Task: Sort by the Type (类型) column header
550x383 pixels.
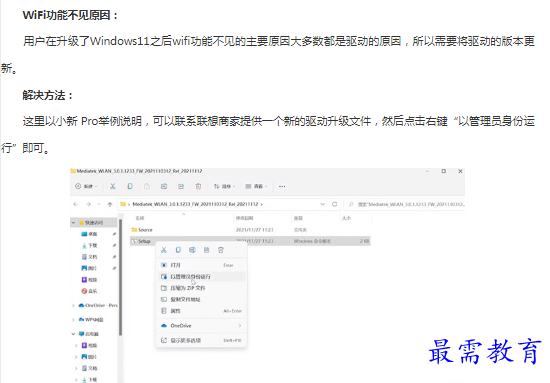Action: point(298,218)
